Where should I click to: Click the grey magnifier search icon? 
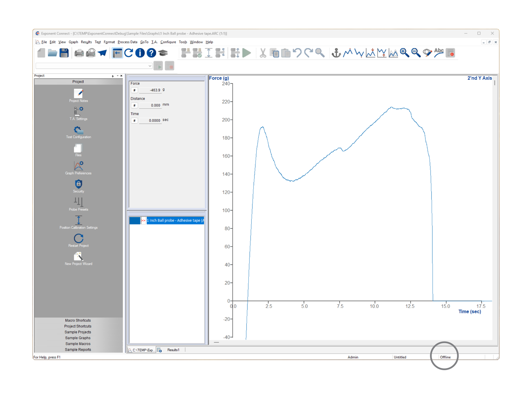click(320, 53)
